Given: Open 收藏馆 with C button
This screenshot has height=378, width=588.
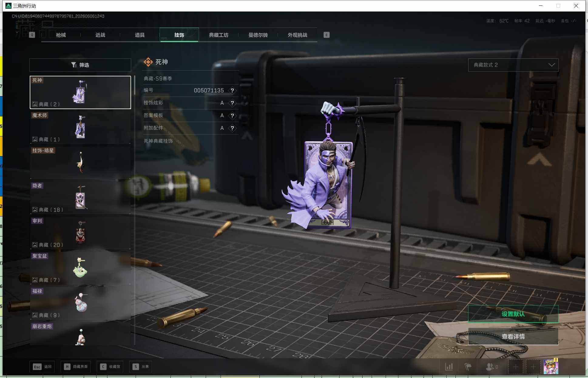Looking at the screenshot, I should coord(110,366).
